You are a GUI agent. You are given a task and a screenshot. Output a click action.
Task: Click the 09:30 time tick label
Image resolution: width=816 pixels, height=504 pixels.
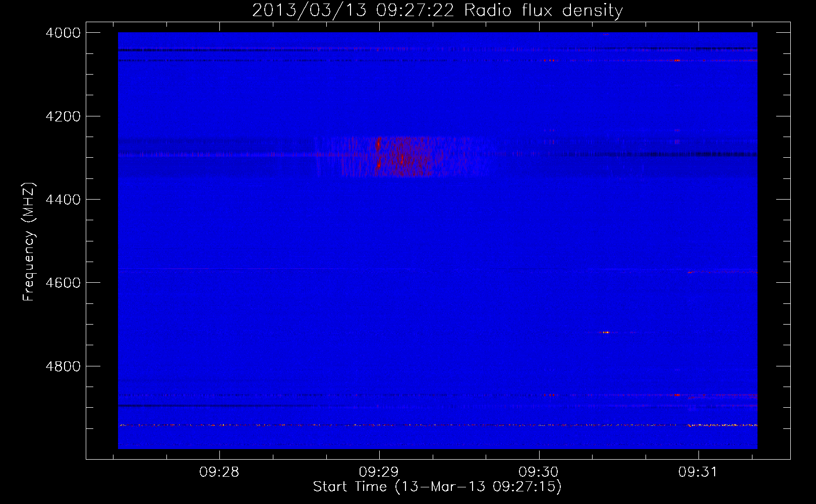pos(539,472)
